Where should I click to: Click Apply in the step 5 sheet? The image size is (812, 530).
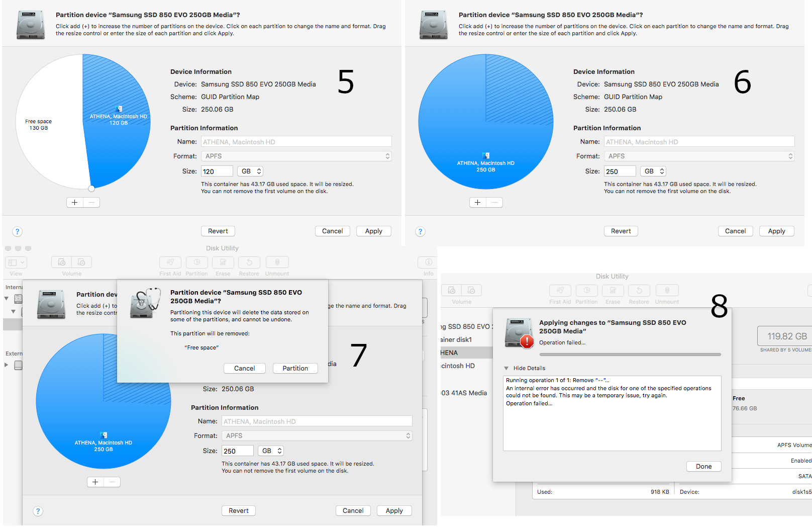(374, 231)
